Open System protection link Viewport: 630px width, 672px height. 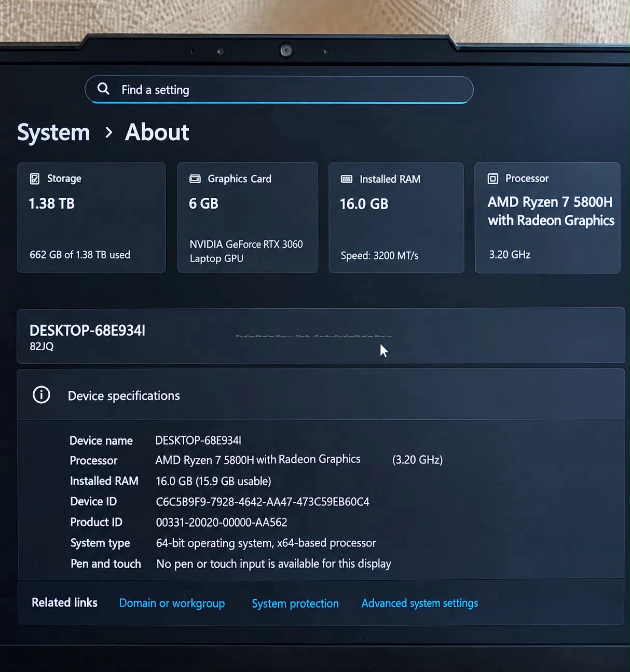coord(295,604)
